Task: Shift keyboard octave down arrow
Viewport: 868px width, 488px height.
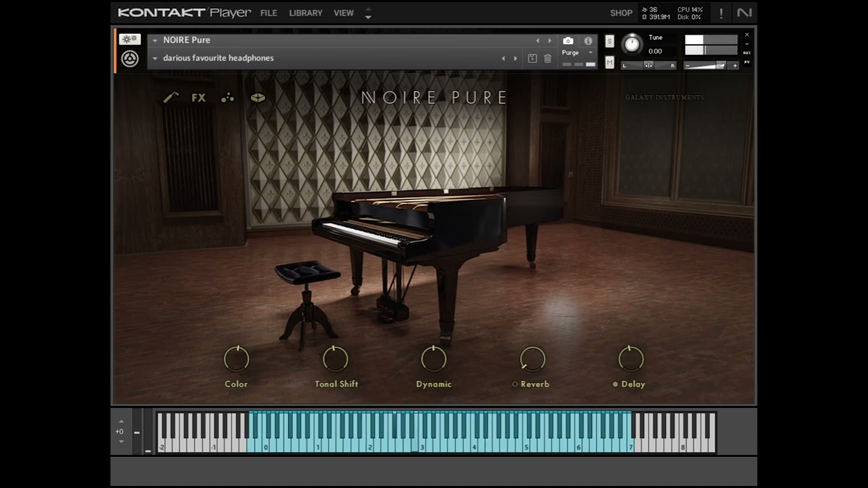Action: [121, 442]
